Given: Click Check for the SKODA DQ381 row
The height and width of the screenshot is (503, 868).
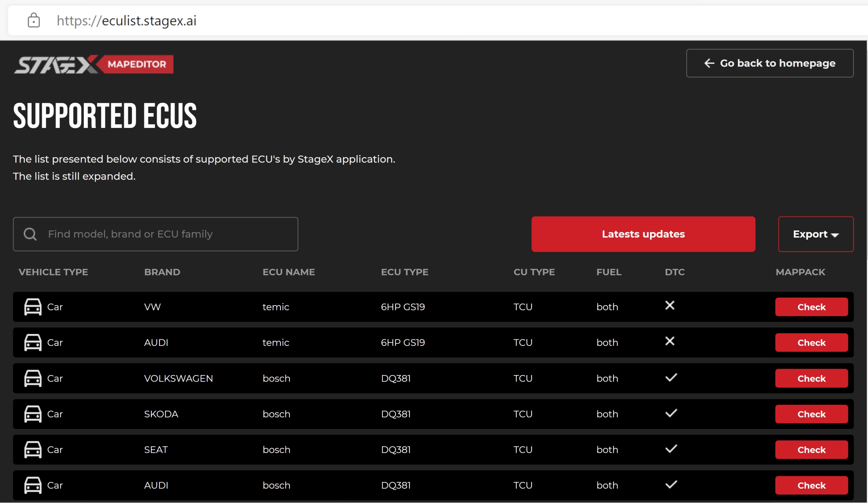Looking at the screenshot, I should (811, 414).
